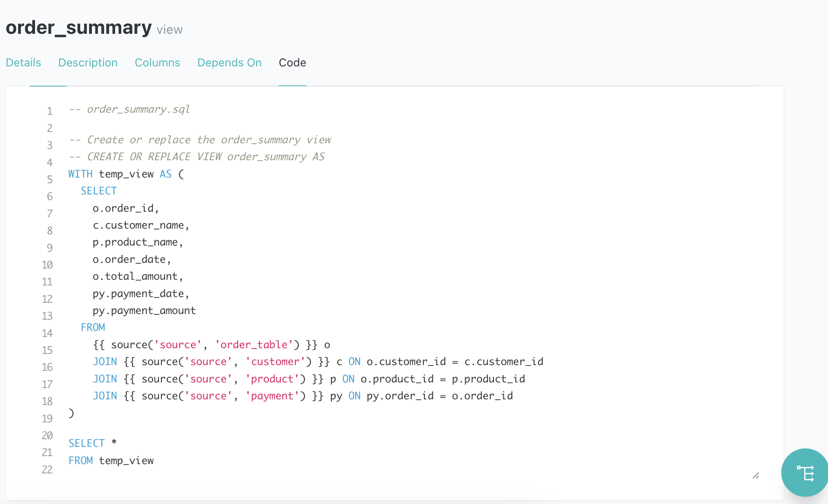Go to the Columns tab
828x504 pixels.
click(x=157, y=63)
